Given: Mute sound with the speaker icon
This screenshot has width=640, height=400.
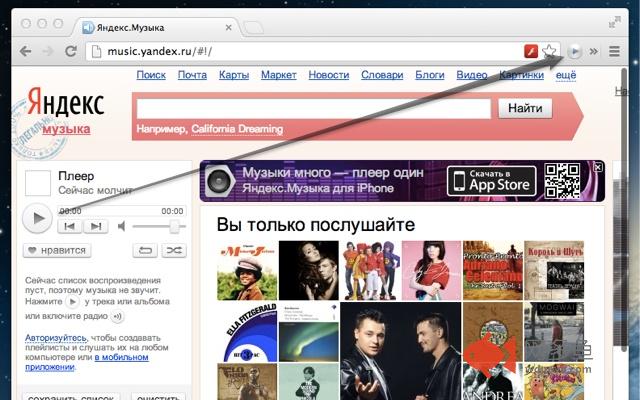Looking at the screenshot, I should pyautogui.click(x=121, y=226).
